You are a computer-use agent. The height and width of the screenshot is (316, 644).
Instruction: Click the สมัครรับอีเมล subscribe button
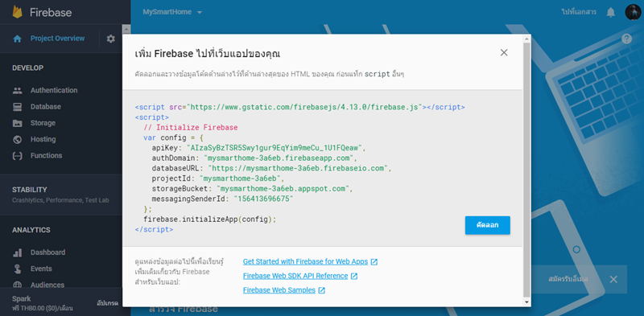tap(568, 279)
